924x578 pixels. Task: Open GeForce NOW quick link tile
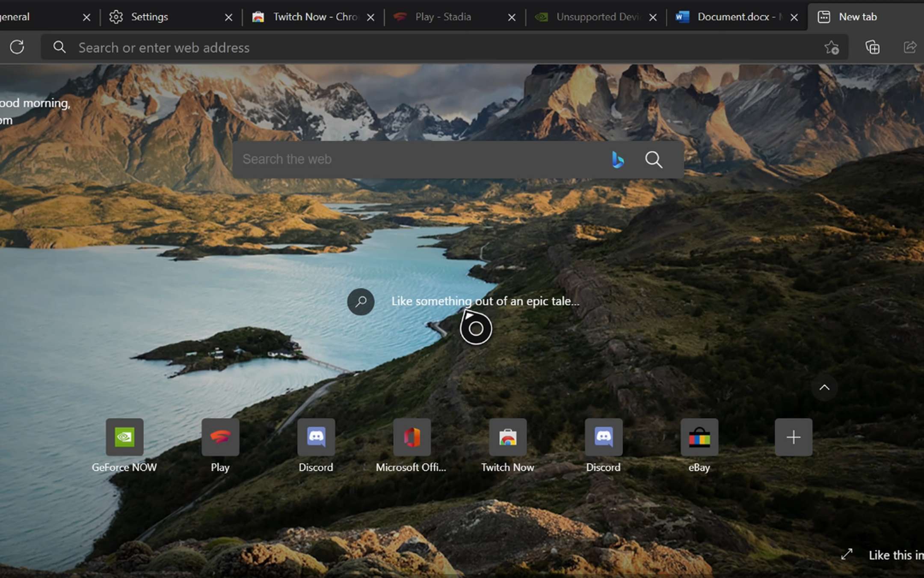pos(124,437)
